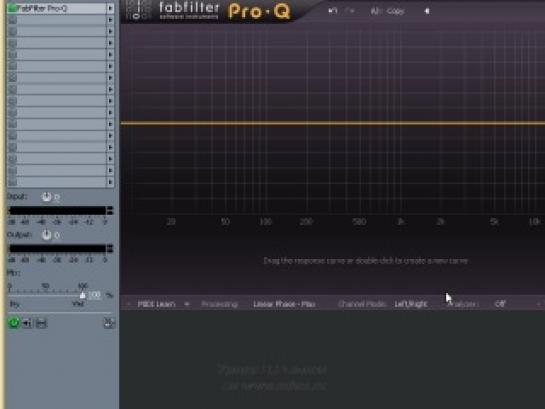Viewport: 545px width, 409px height.
Task: Open the dropdown arrow next to MIDI Learn
Action: click(187, 304)
